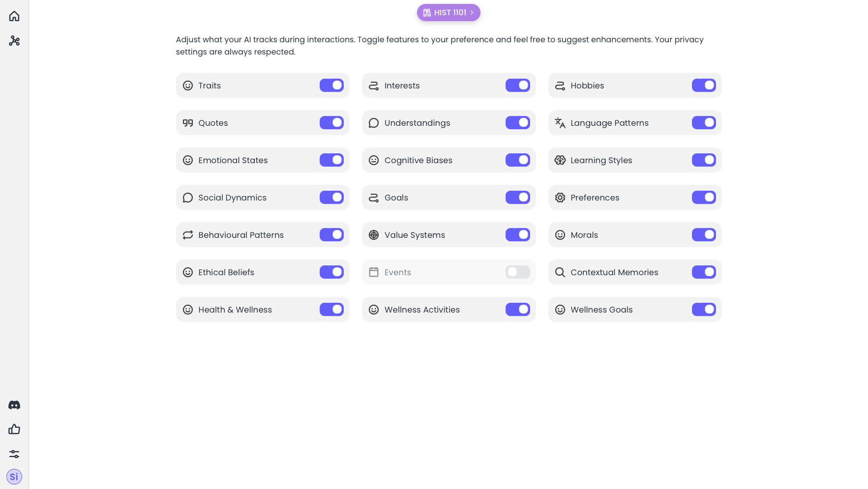This screenshot has height=489, width=868.
Task: Click the Value Systems globe icon
Action: [374, 235]
